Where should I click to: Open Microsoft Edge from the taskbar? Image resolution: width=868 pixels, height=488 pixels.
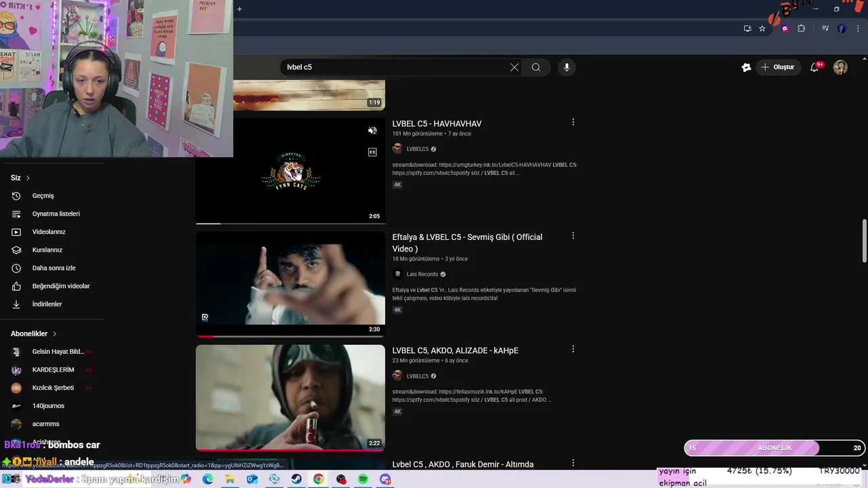coord(208,479)
